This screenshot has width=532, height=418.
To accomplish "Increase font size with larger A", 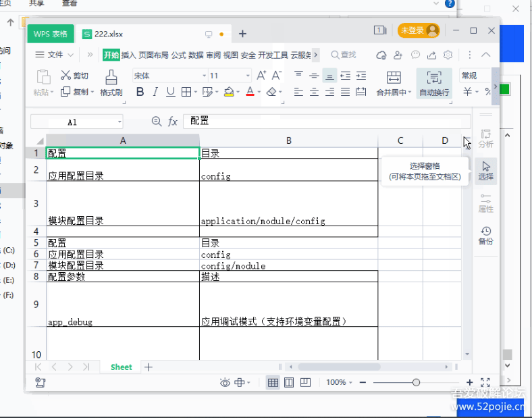I will (261, 76).
